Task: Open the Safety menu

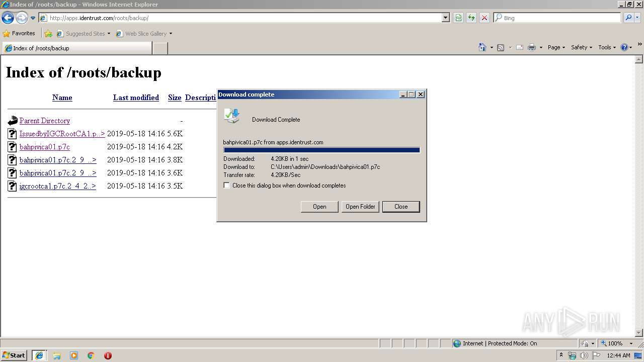Action: pyautogui.click(x=581, y=47)
